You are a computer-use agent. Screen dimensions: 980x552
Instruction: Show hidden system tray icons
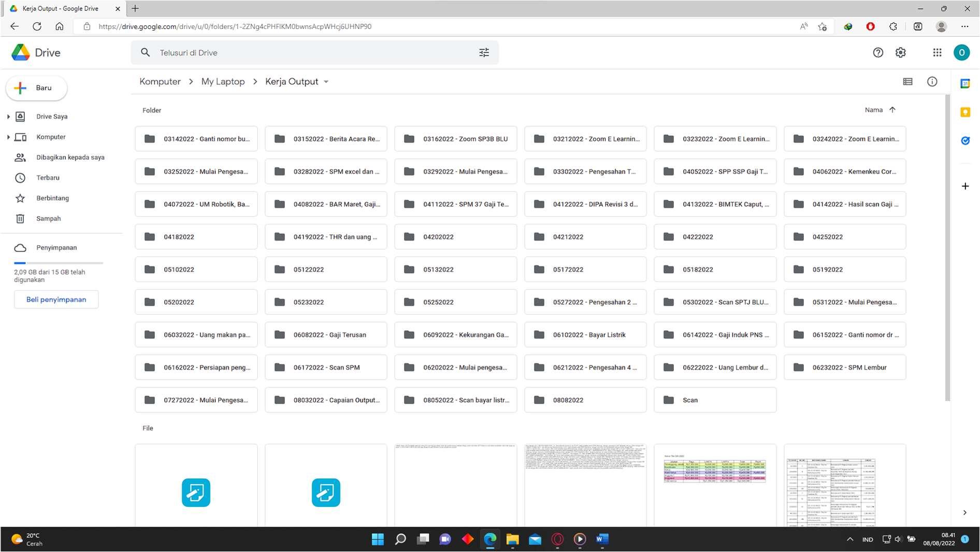pyautogui.click(x=850, y=540)
